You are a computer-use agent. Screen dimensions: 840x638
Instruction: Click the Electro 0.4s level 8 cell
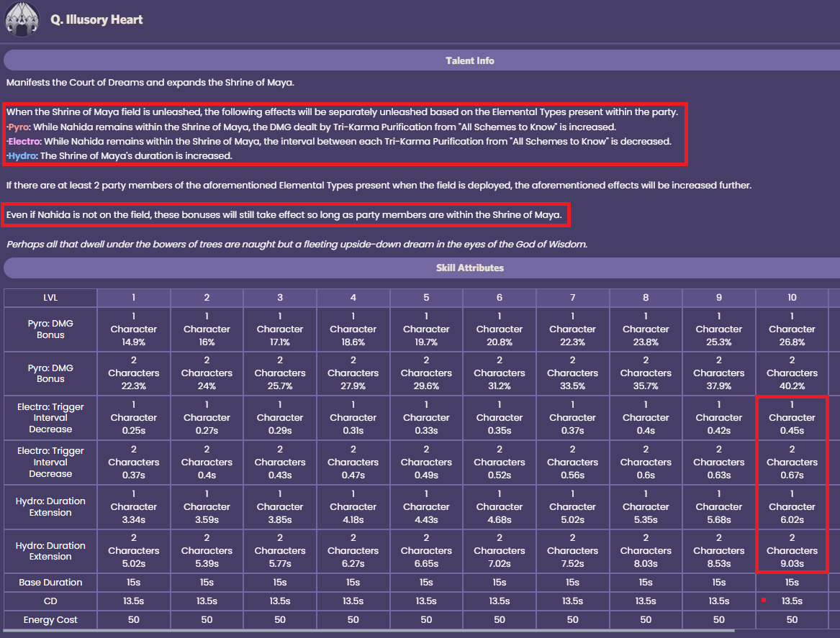click(x=646, y=417)
